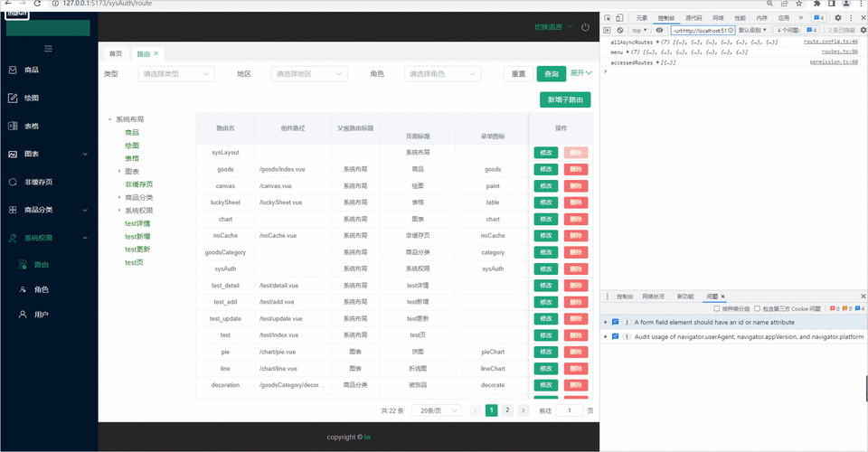Expand the allAsyncRoutes array in console
The width and height of the screenshot is (868, 452).
657,42
